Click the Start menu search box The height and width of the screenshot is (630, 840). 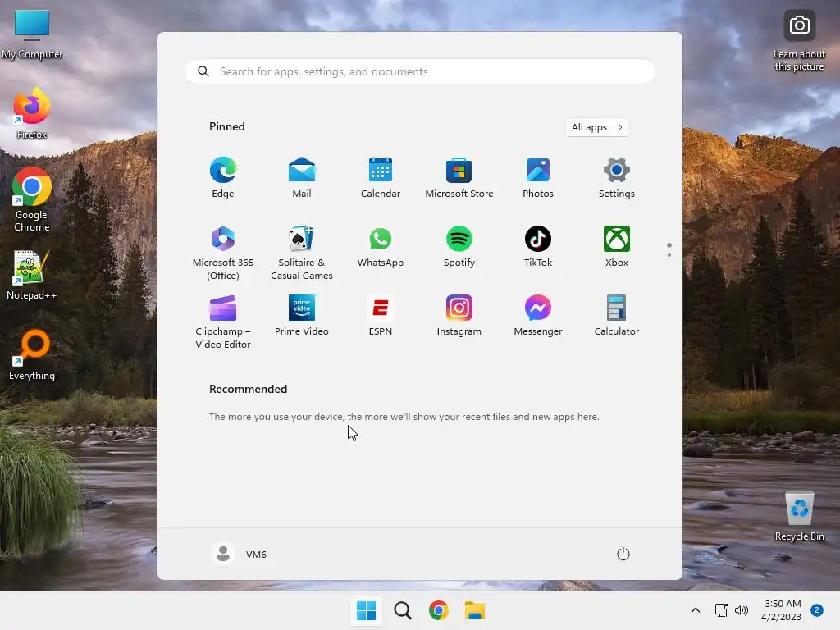click(419, 72)
